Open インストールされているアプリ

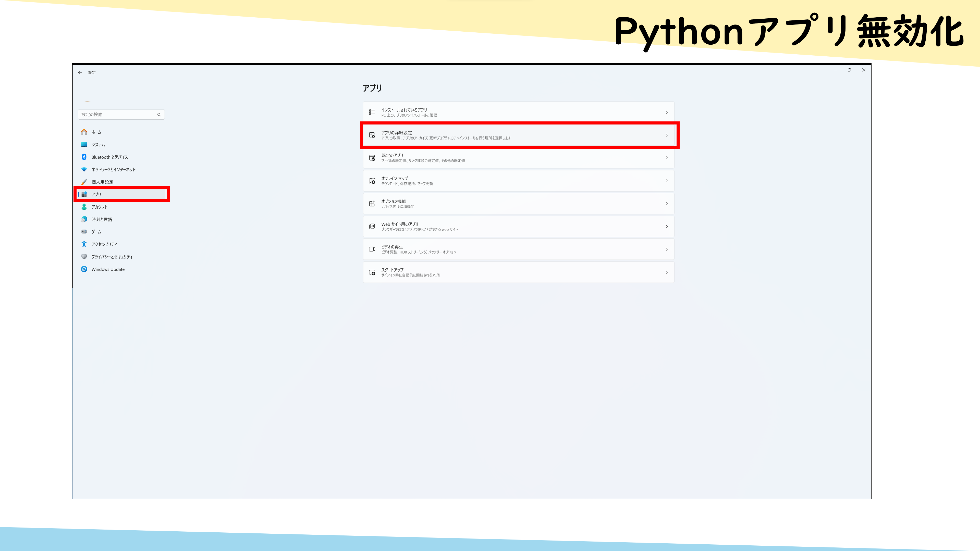click(x=519, y=112)
